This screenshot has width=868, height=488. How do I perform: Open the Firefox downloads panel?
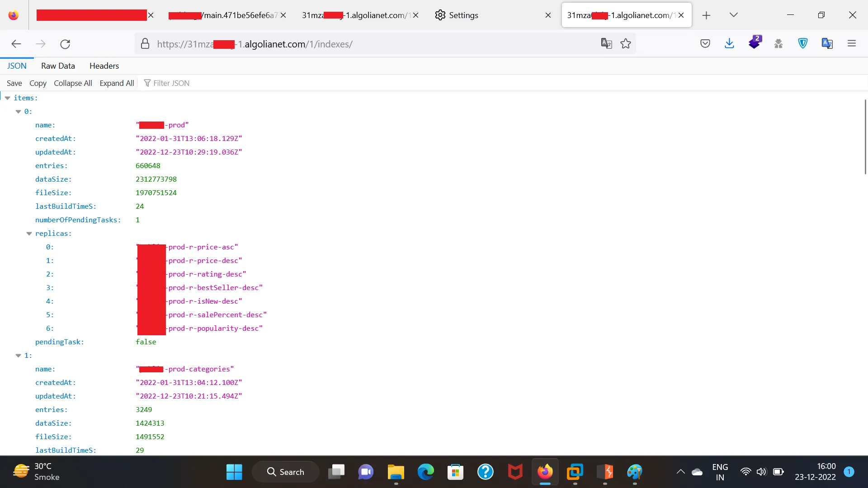pos(729,44)
